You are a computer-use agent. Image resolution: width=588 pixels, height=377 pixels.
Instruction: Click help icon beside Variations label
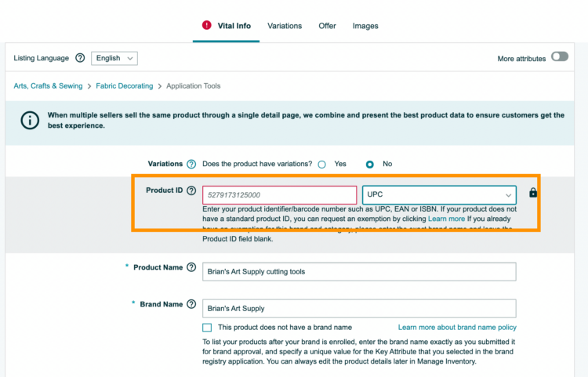(191, 164)
